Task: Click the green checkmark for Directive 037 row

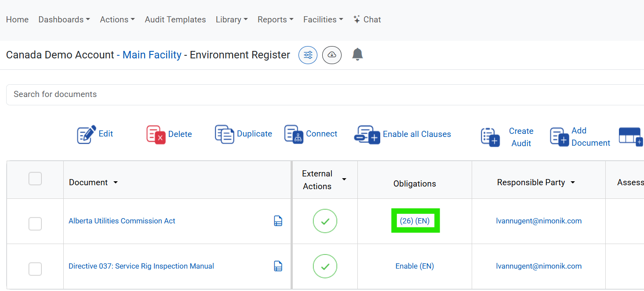Action: click(x=325, y=266)
